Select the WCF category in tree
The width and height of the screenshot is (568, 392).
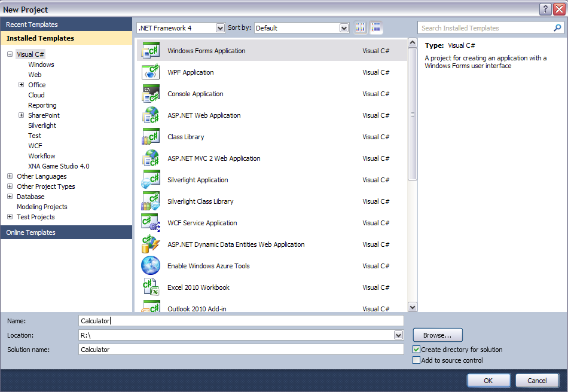35,146
